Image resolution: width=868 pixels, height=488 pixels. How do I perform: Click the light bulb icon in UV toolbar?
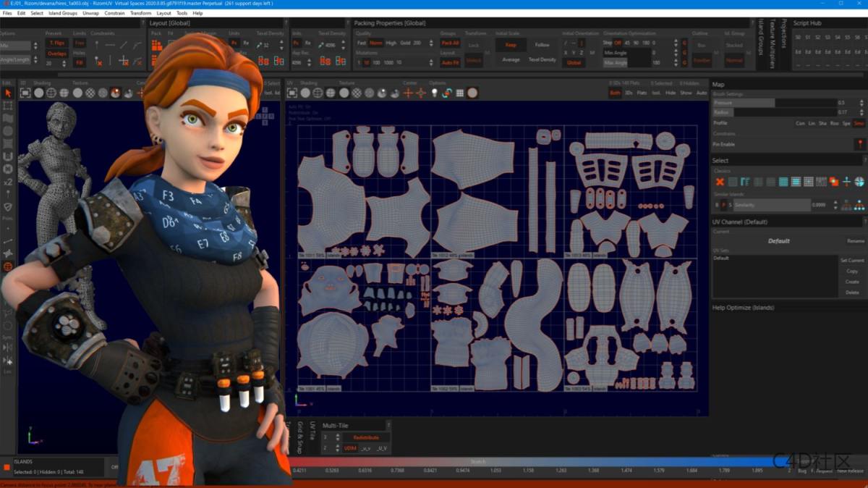[x=434, y=93]
